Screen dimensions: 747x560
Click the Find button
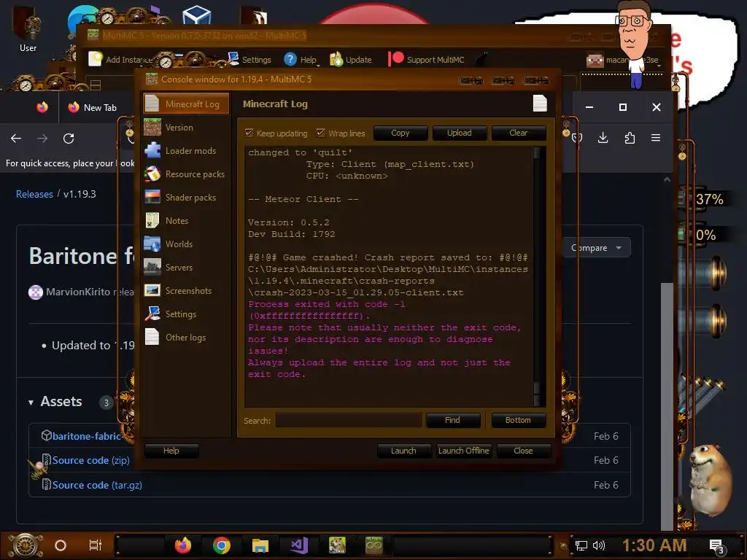[x=452, y=420]
